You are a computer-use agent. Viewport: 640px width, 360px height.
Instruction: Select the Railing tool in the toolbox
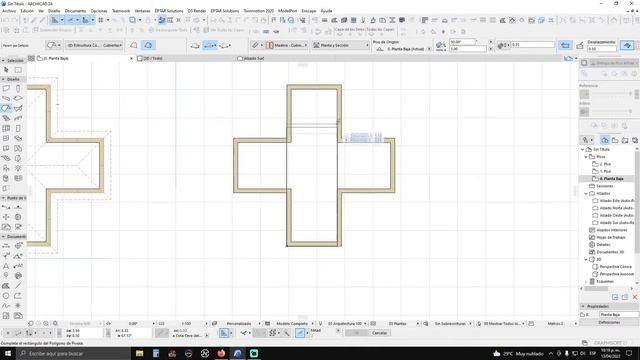(x=18, y=118)
